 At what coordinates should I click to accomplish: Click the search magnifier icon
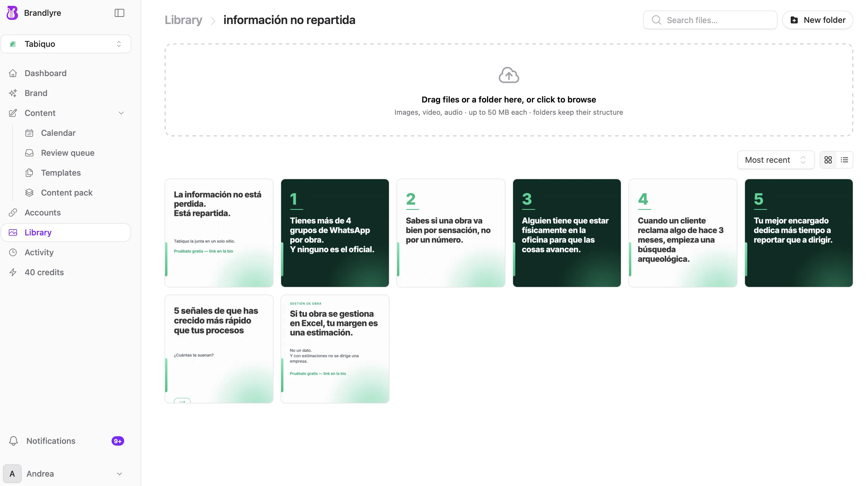656,20
